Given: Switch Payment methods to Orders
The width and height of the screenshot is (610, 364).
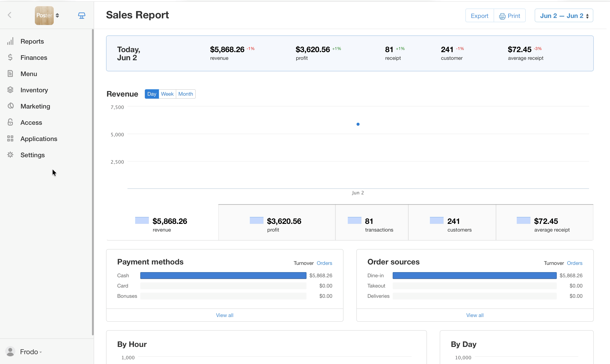Looking at the screenshot, I should pyautogui.click(x=324, y=263).
